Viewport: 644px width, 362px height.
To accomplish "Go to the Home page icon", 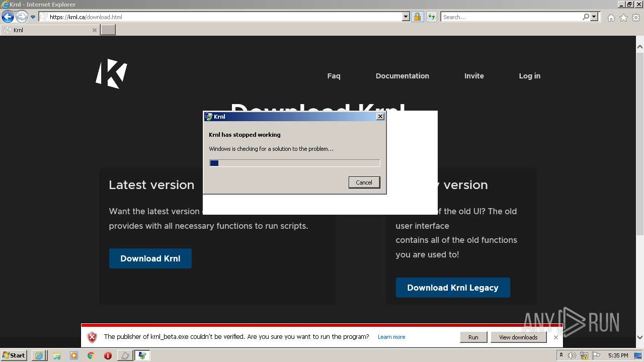I will point(611,18).
